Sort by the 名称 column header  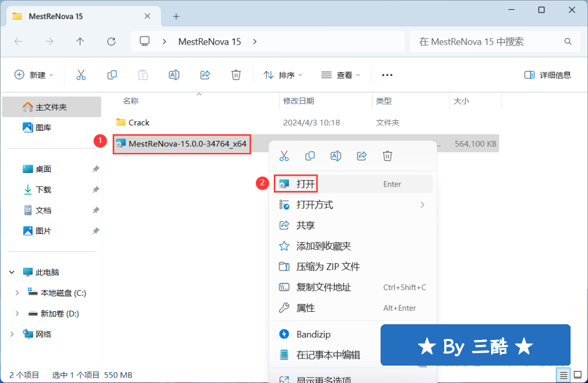(x=131, y=101)
